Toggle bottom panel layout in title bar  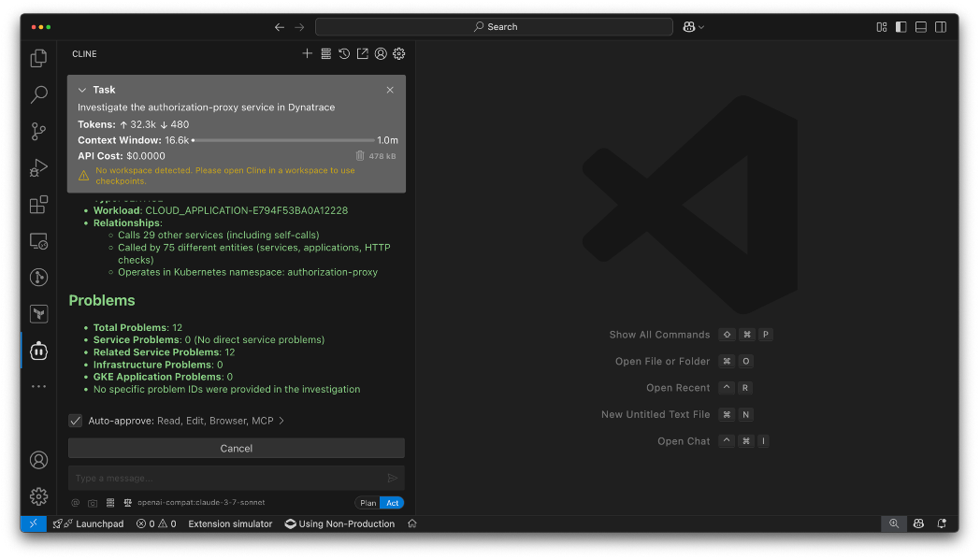tap(921, 27)
